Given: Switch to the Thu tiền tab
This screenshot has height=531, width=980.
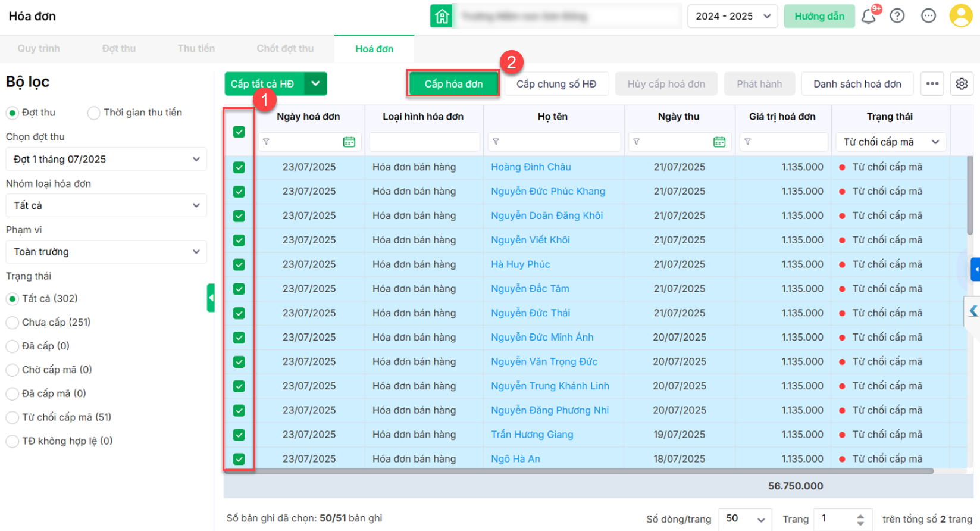Looking at the screenshot, I should (x=196, y=48).
